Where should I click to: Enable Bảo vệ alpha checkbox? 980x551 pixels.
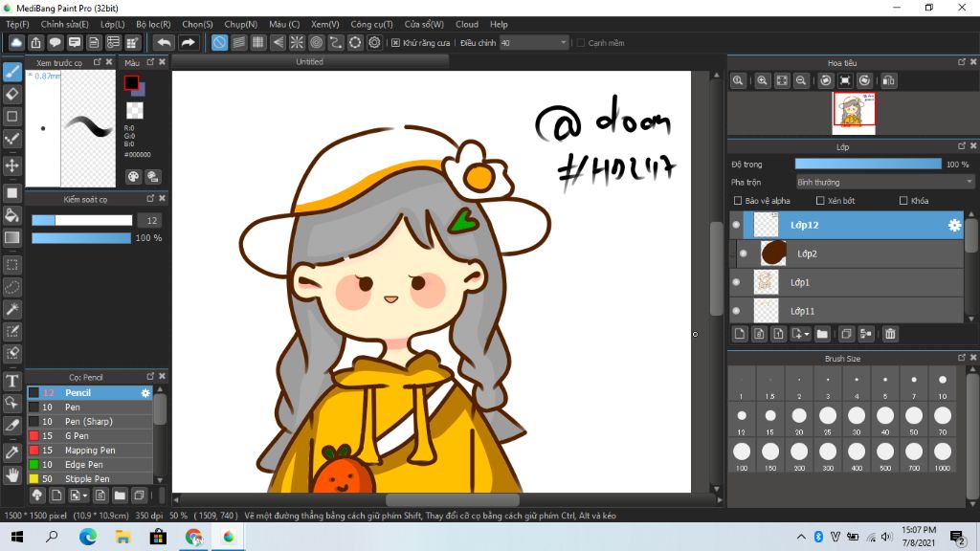tap(738, 201)
